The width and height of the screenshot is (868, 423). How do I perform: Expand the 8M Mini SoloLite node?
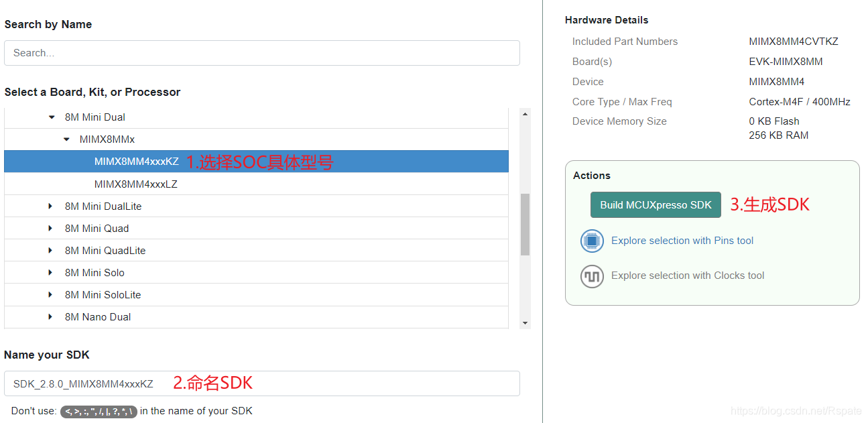pyautogui.click(x=50, y=295)
